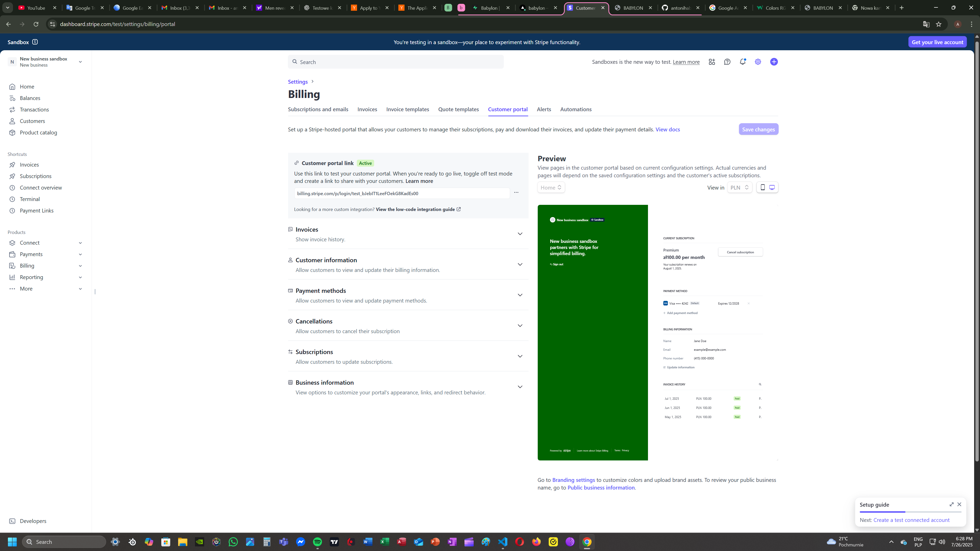Click the Branding settings link

coord(573,480)
